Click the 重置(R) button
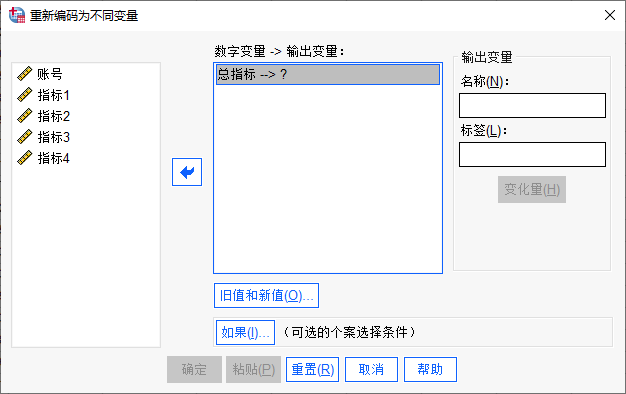Screen dimensions: 626x394 tap(313, 369)
